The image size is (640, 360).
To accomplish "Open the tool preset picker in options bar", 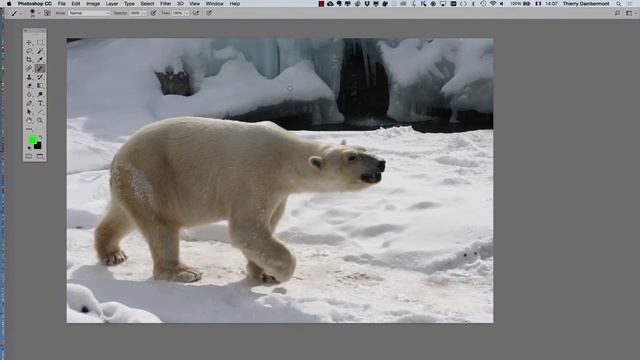I will coord(16,13).
